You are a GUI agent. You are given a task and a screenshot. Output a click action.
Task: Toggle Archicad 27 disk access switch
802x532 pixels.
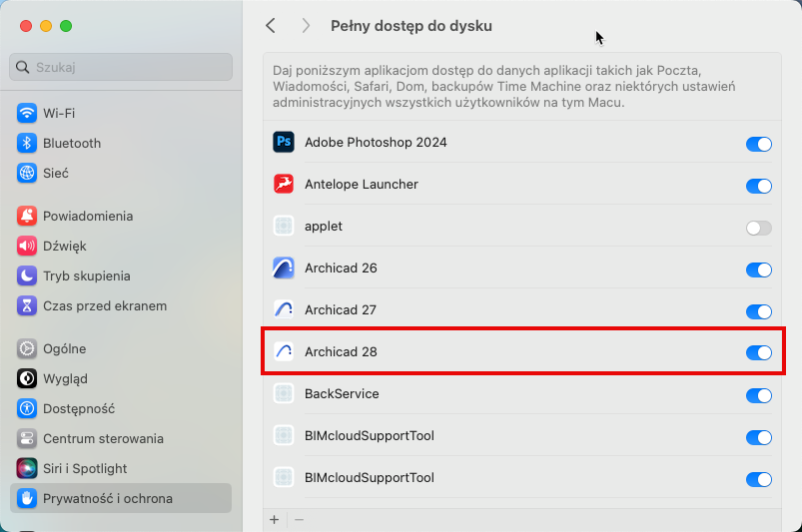[x=758, y=311]
